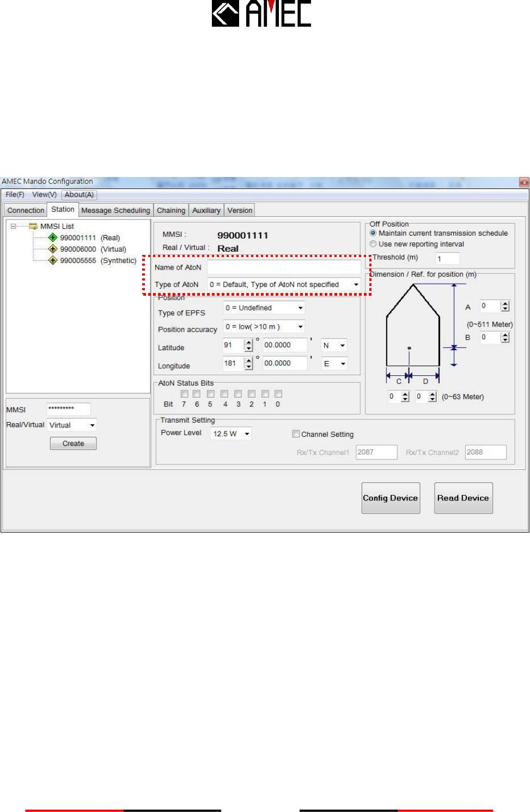Click the green diamond icon for 990001111
This screenshot has height=812, width=530.
click(x=53, y=237)
